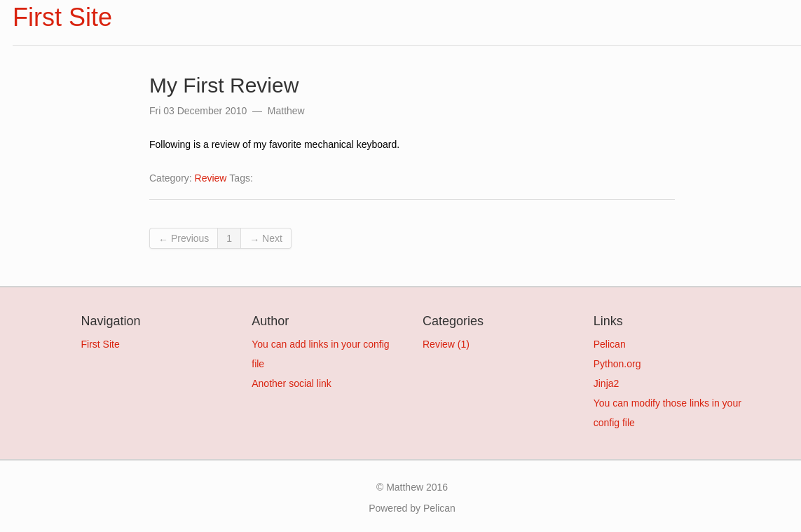Screen dimensions: 801x532
Task: Click the article date Fri 03 December 2010
Action: tap(198, 111)
